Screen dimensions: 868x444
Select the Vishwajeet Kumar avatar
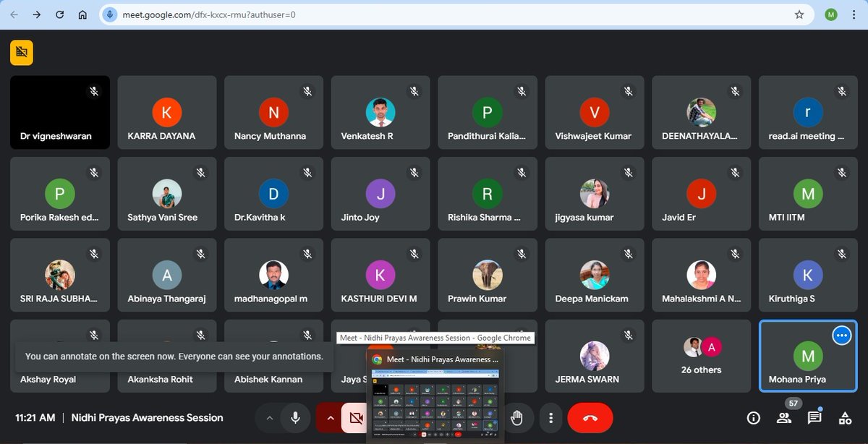pyautogui.click(x=595, y=112)
